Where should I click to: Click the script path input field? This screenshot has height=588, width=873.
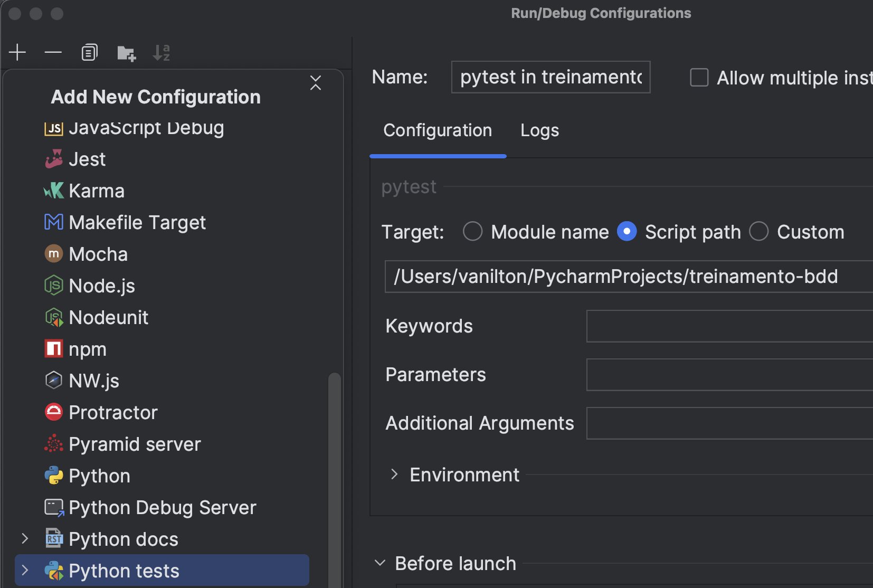pyautogui.click(x=629, y=276)
